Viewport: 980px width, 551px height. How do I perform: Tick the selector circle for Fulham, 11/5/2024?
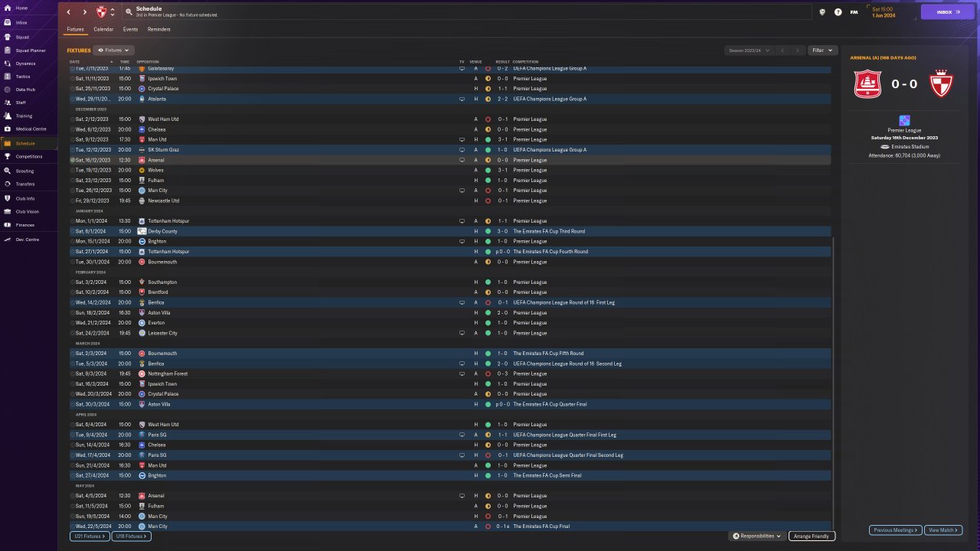73,506
